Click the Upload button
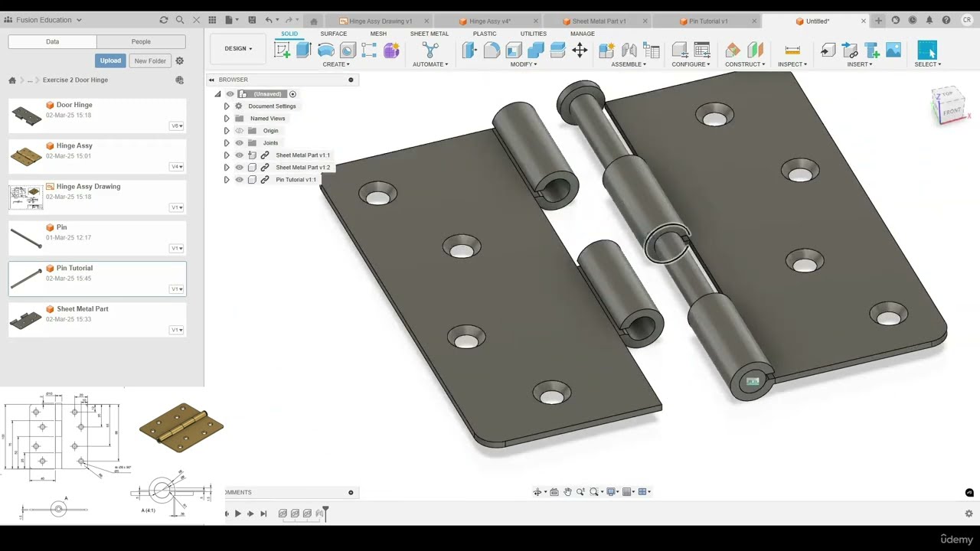This screenshot has height=551, width=980. 110,60
